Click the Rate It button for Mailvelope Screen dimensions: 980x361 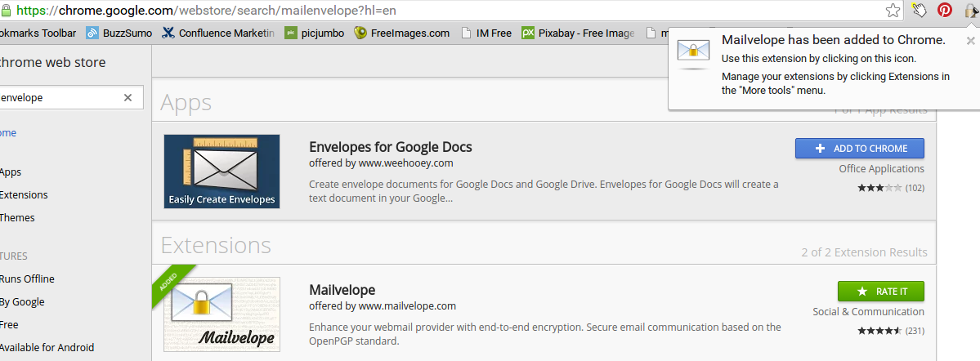click(x=880, y=291)
